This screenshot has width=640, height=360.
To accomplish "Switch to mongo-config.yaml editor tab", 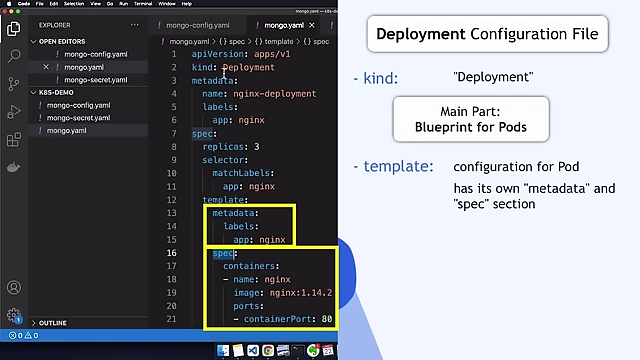I will [x=198, y=25].
